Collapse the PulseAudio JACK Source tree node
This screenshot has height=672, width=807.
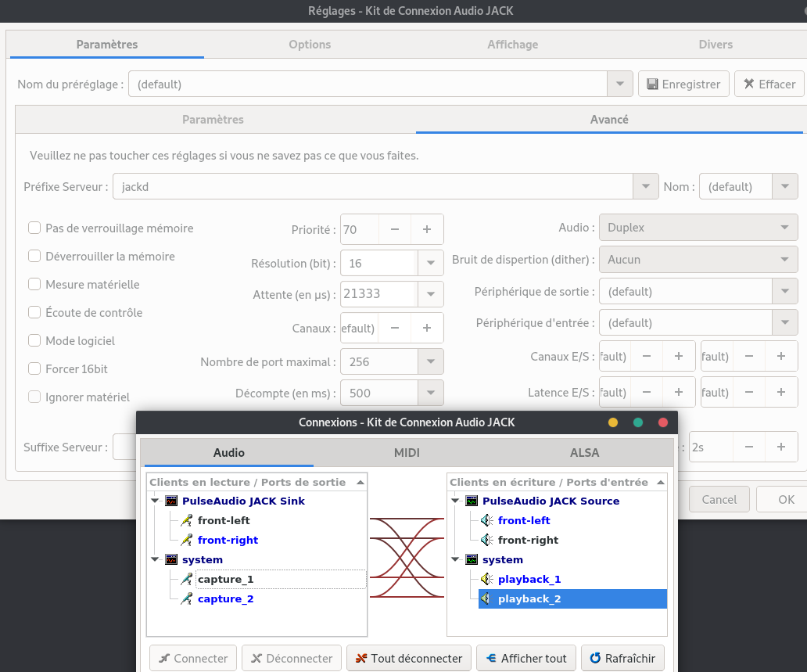pyautogui.click(x=455, y=501)
